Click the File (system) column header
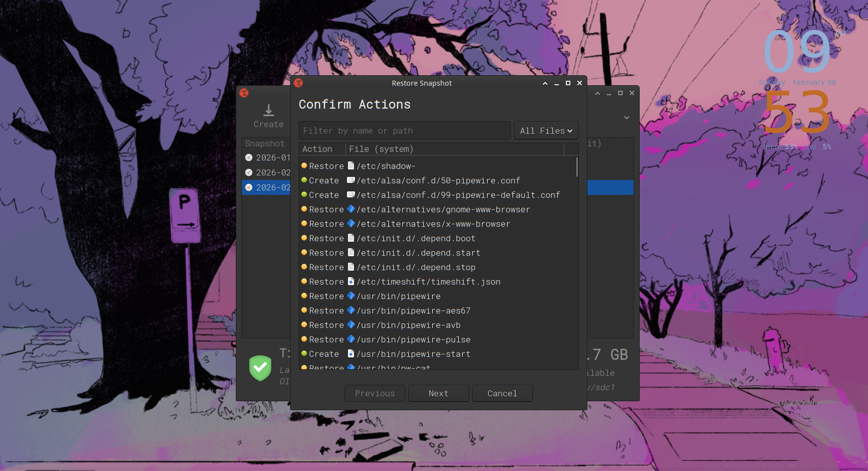This screenshot has width=868, height=471. (455, 149)
